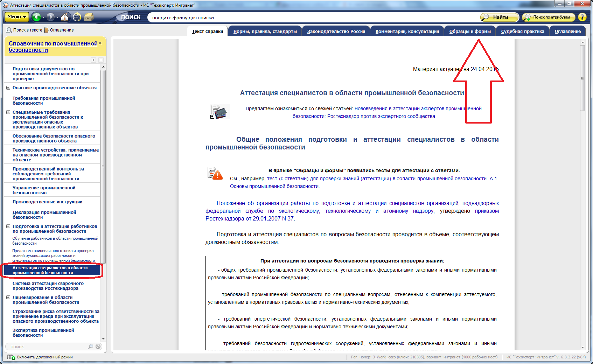The height and width of the screenshot is (364, 593).
Task: Click the green Back navigation arrow
Action: tap(36, 17)
